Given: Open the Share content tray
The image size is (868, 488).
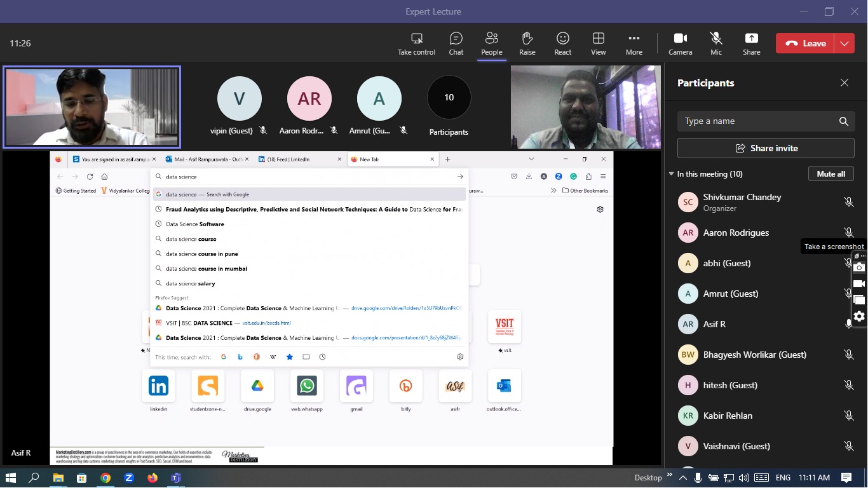Looking at the screenshot, I should click(x=751, y=43).
